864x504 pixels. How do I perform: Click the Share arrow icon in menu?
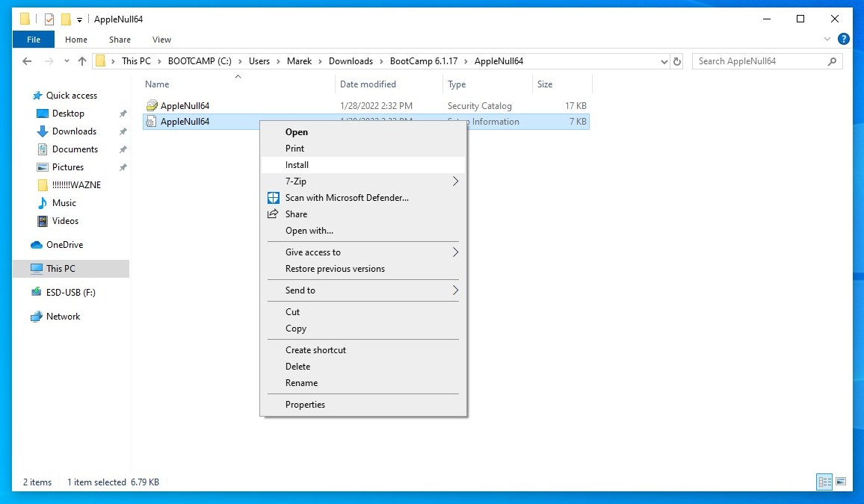[273, 214]
